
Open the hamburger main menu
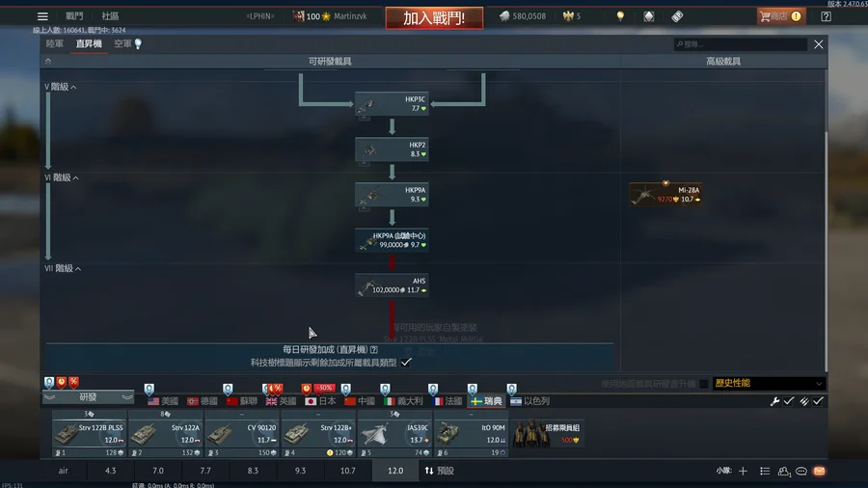coord(42,16)
